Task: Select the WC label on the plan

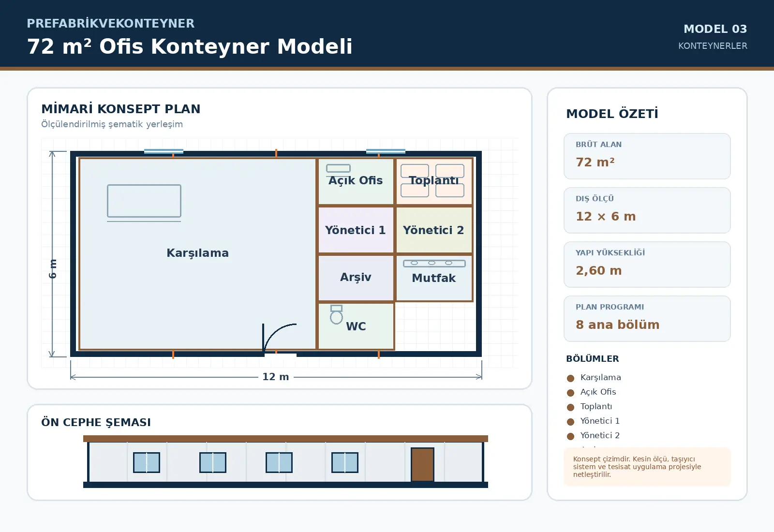Action: (356, 326)
